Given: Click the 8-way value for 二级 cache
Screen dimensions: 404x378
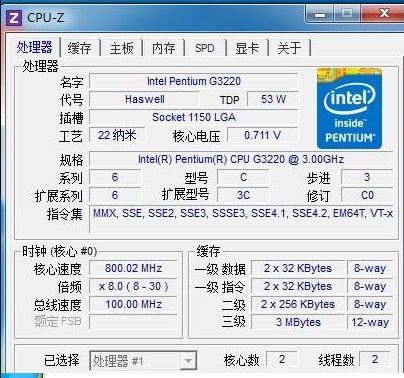Looking at the screenshot, I should pos(370,304).
